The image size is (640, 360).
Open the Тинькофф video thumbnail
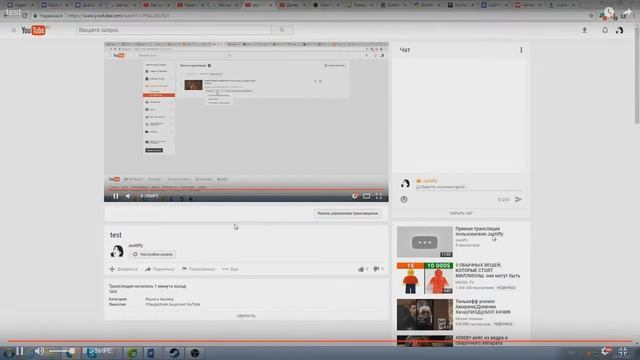tap(424, 315)
